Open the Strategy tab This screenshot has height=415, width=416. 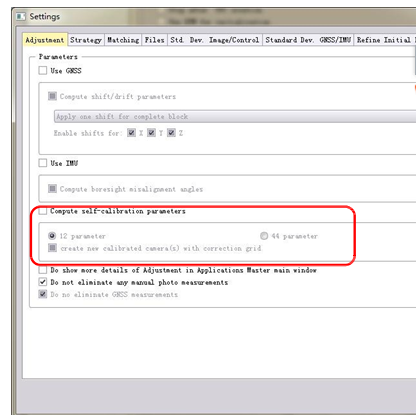(x=86, y=40)
